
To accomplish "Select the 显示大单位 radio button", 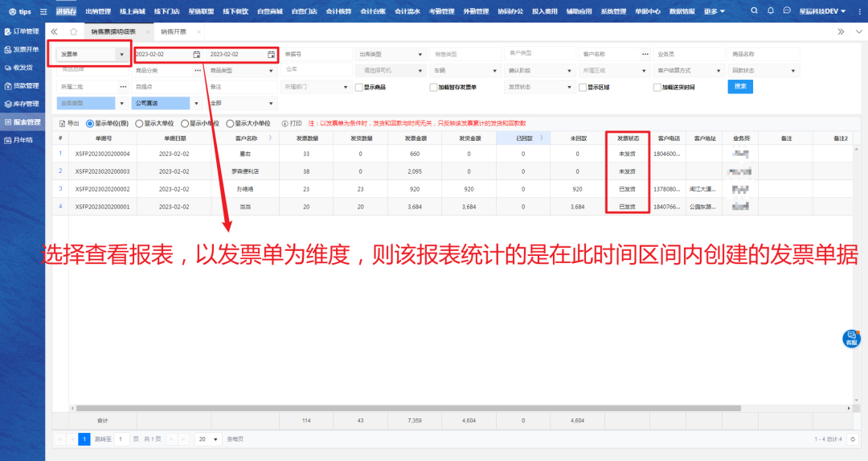I will click(x=139, y=124).
